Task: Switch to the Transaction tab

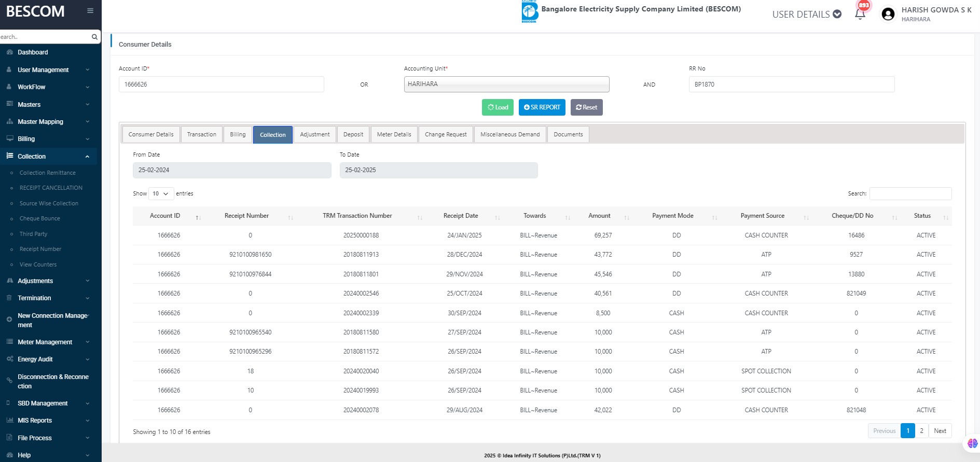Action: click(x=201, y=134)
